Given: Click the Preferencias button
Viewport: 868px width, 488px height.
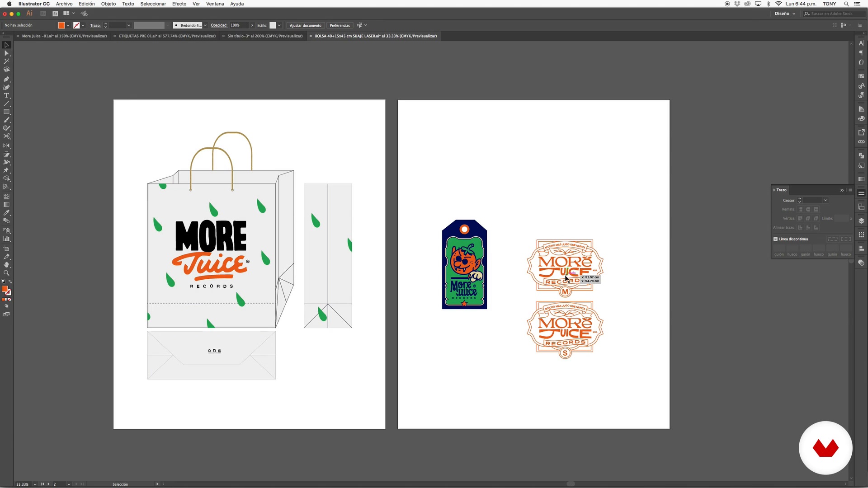Looking at the screenshot, I should tap(340, 25).
